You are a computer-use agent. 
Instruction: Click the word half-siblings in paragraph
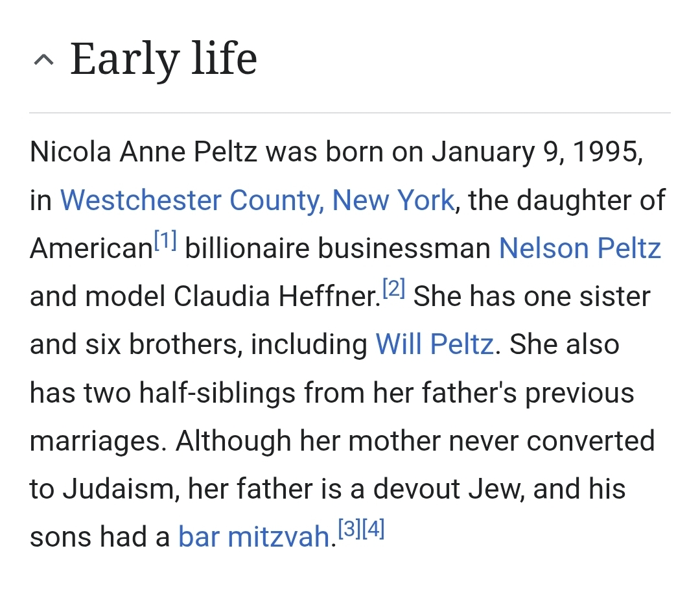coord(217,393)
